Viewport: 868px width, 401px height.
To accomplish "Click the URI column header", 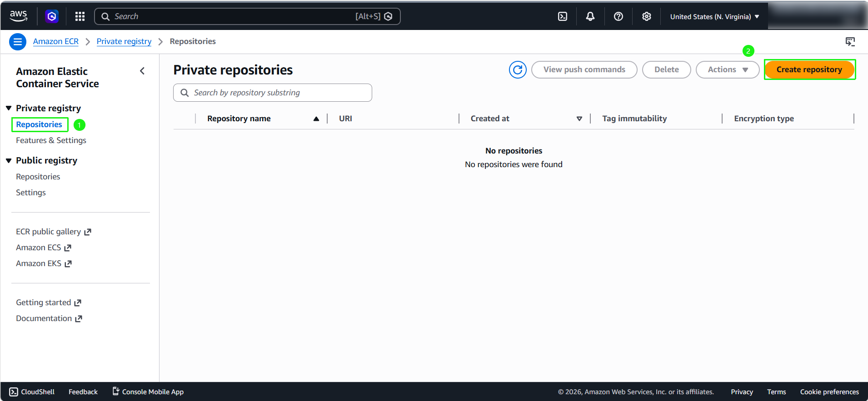I will 345,119.
